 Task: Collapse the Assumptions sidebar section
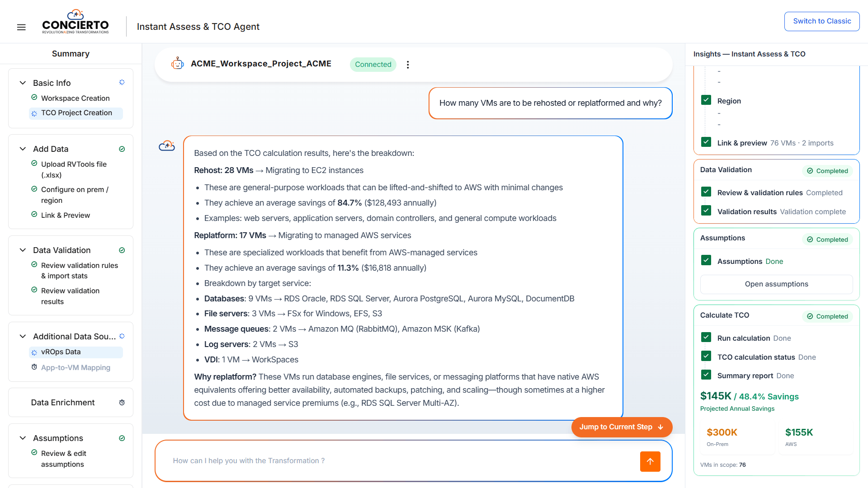pyautogui.click(x=23, y=438)
